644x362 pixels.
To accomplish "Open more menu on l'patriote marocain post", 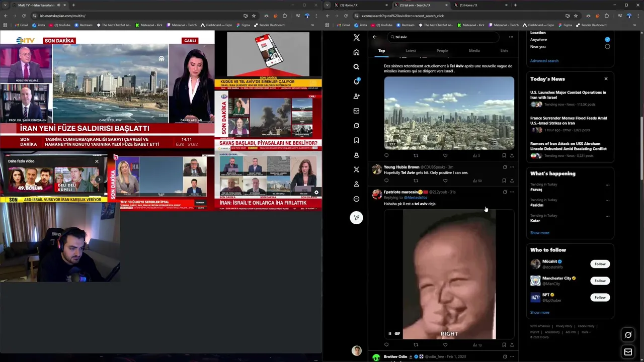I will [x=512, y=192].
